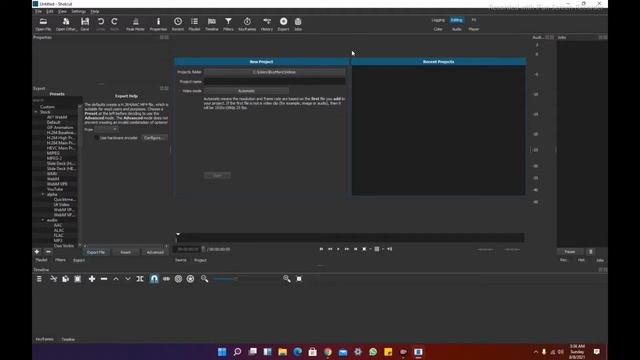The width and height of the screenshot is (640, 360).
Task: Collapse the alpha presets group
Action: coord(43,194)
